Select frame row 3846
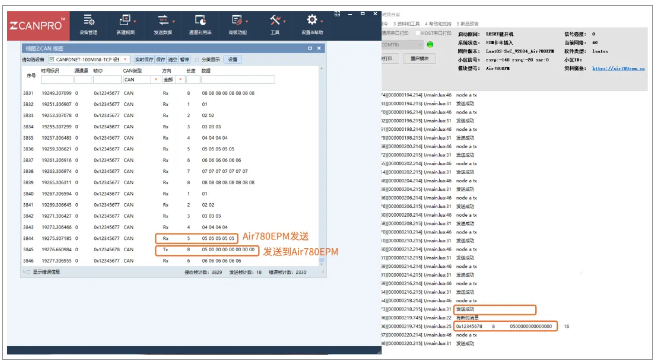Viewport: 656px width, 364px height. coord(169,261)
